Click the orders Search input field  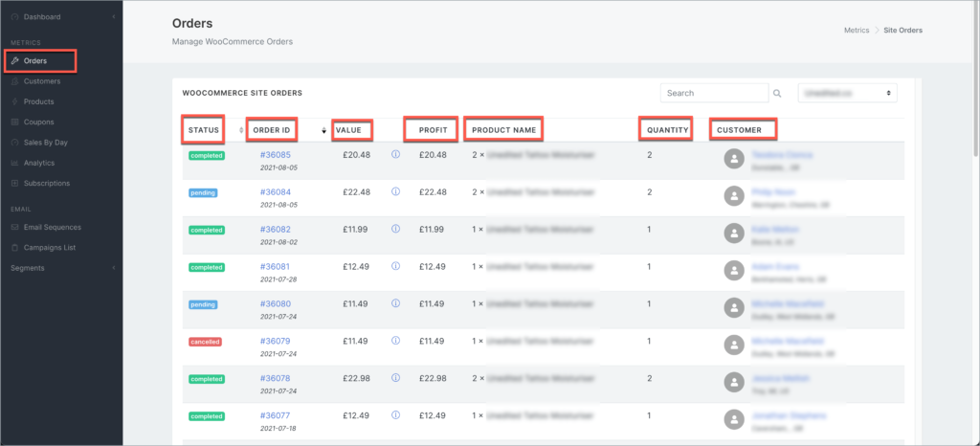click(714, 94)
